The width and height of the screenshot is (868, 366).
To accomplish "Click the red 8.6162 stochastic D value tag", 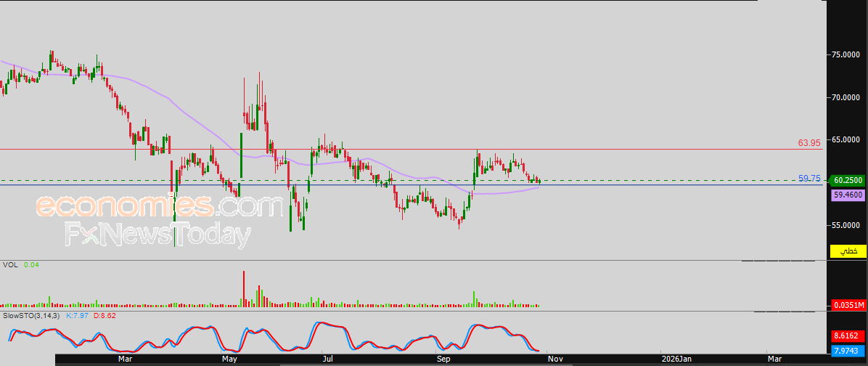I will [848, 335].
